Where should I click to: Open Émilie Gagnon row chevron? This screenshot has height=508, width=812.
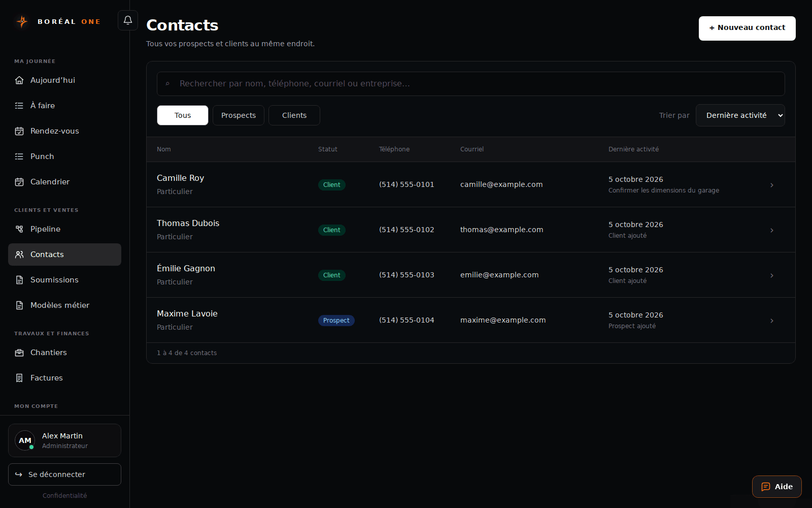point(772,275)
